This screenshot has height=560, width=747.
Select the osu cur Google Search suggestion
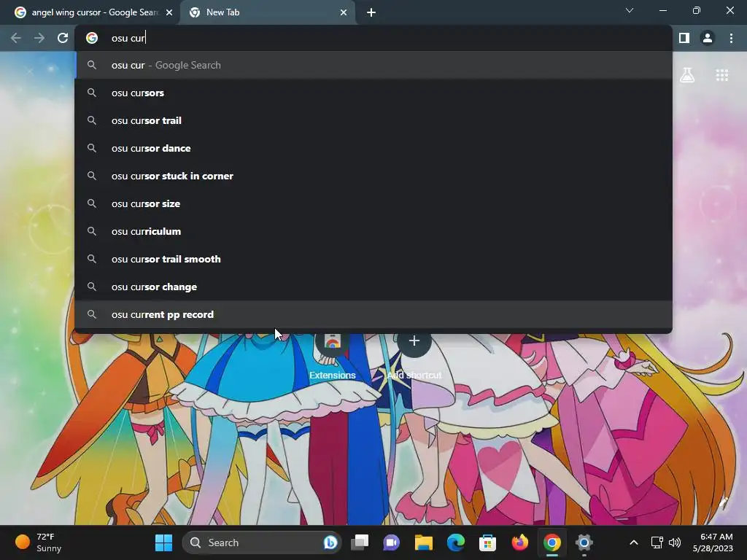coord(374,65)
